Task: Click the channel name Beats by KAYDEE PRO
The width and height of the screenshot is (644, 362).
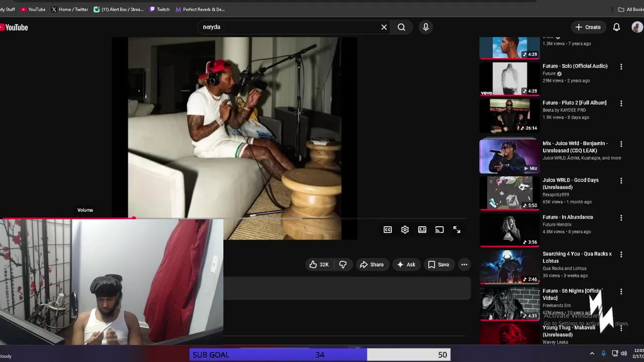Action: [564, 110]
